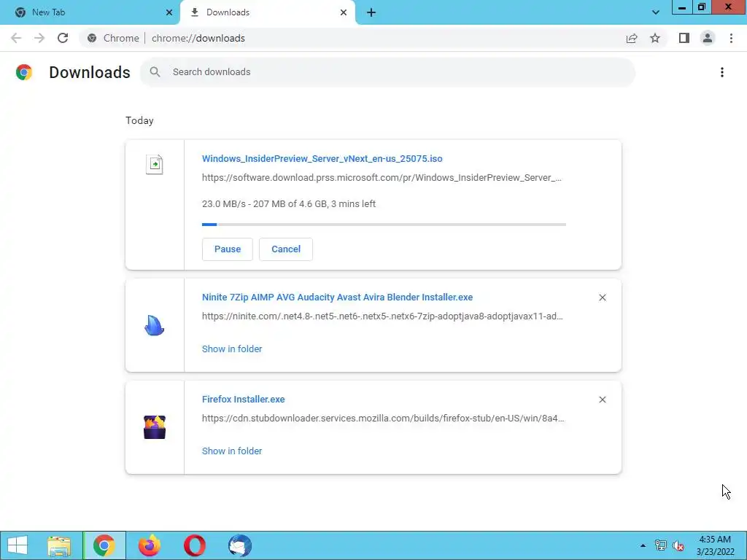This screenshot has width=747, height=560.
Task: Close the Downloads tab
Action: 344,12
